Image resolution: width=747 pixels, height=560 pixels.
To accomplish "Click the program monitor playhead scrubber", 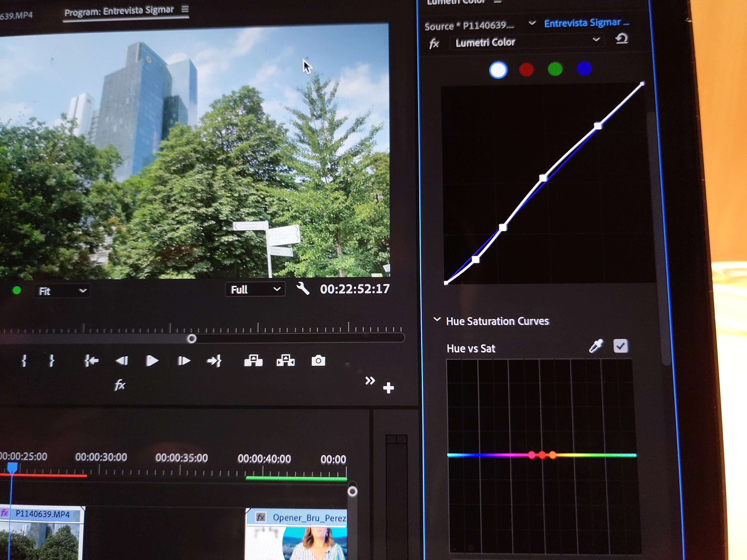I will [192, 338].
